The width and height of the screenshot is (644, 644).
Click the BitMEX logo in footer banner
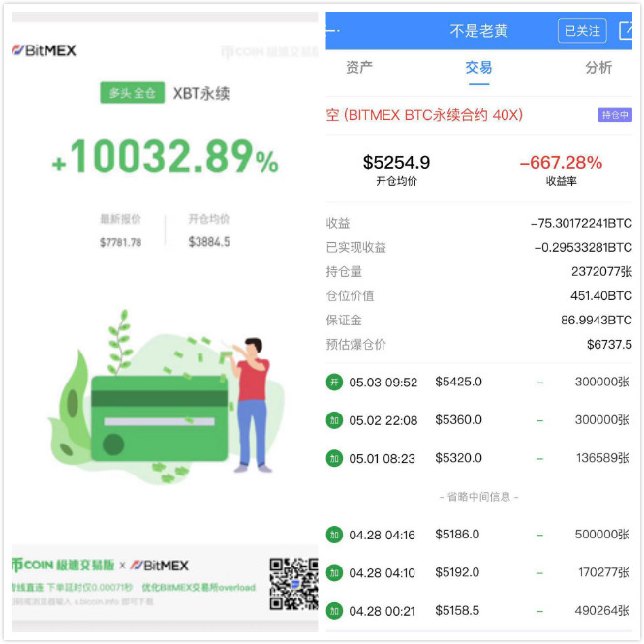(x=160, y=566)
